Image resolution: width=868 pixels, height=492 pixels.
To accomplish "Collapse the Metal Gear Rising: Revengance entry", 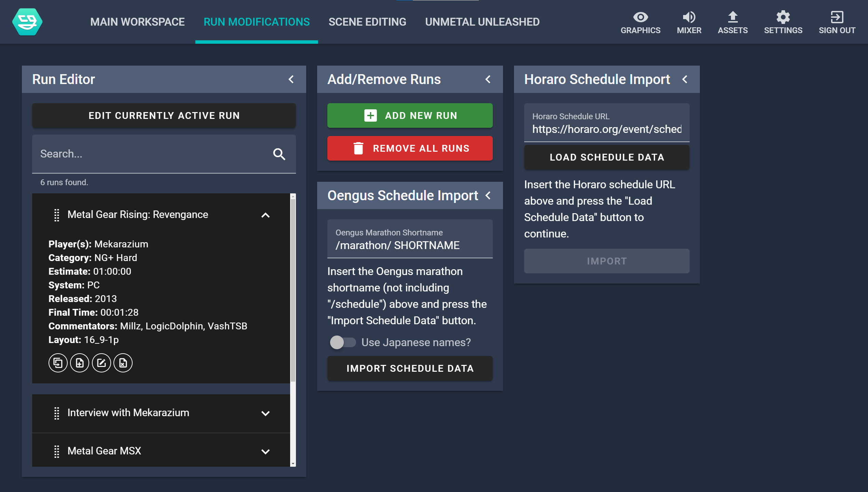I will pos(265,215).
